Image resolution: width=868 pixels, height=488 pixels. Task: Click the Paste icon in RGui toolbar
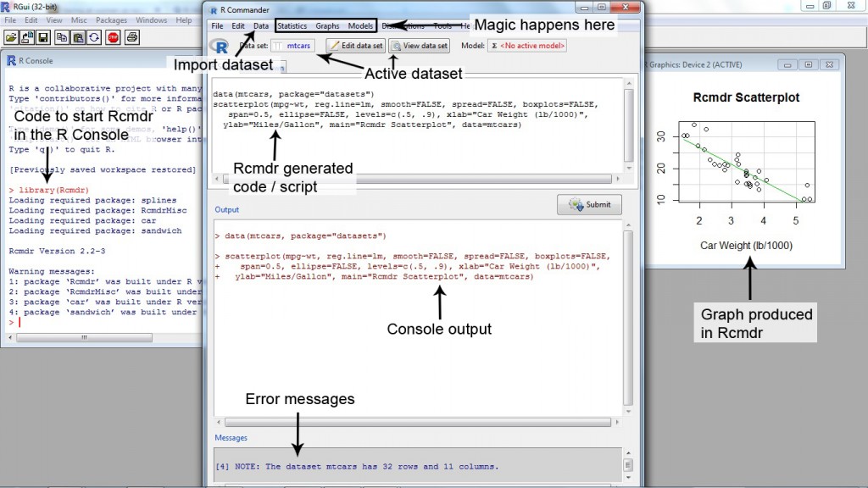78,37
